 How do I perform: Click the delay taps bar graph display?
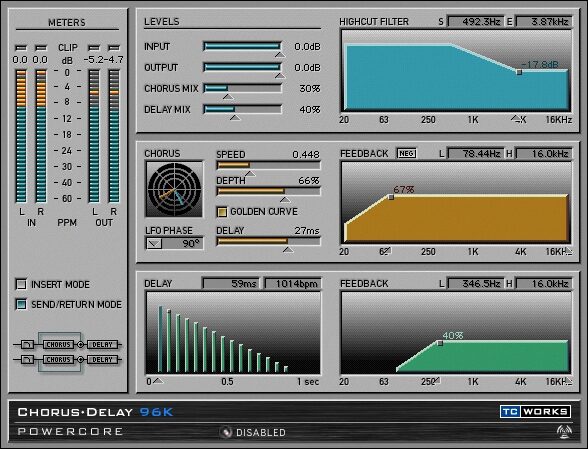click(x=233, y=333)
